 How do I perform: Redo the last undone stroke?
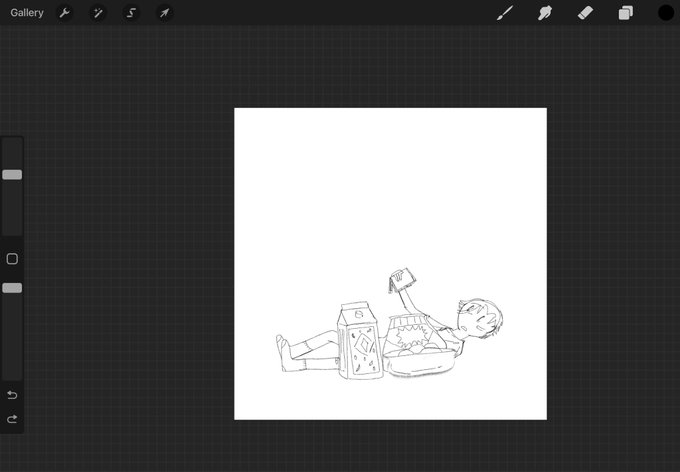12,419
